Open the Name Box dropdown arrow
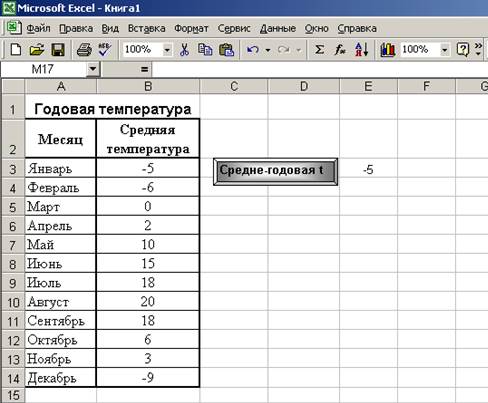Viewport: 488px width, 403px height. pos(93,69)
